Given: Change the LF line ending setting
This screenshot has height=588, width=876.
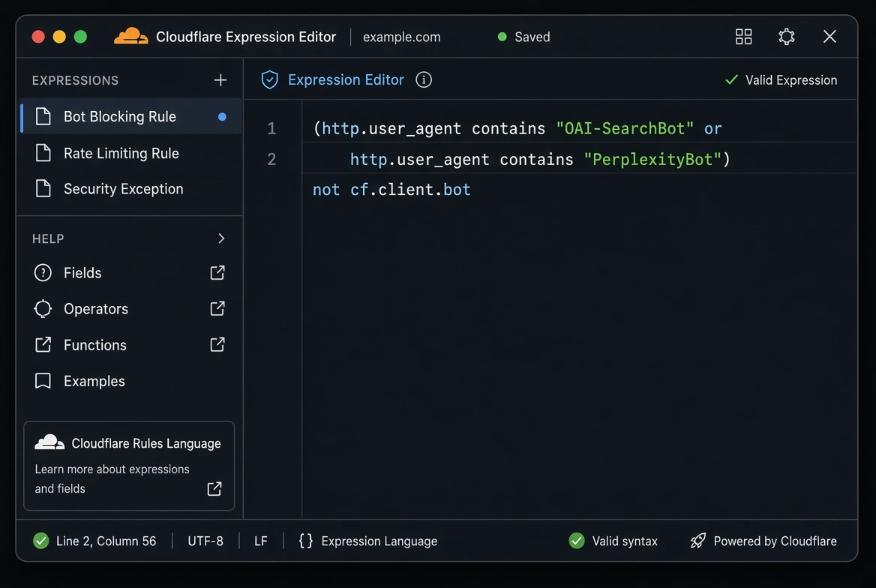Looking at the screenshot, I should [x=261, y=541].
